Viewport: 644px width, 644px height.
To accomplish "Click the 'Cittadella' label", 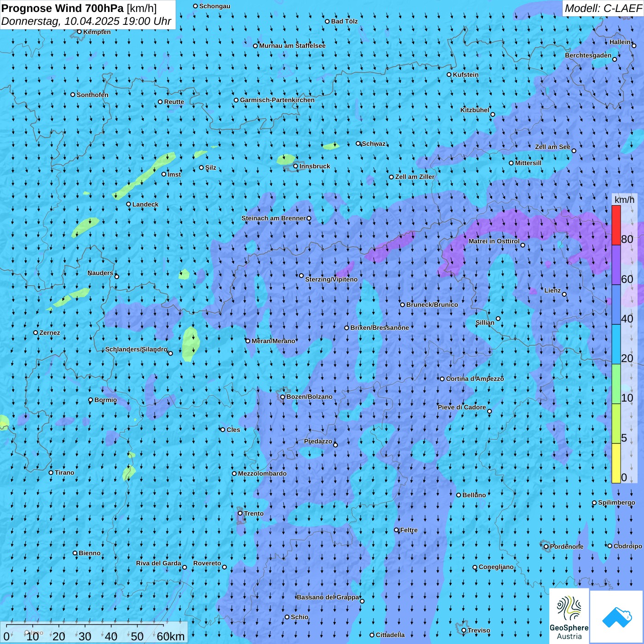I will pos(390,635).
